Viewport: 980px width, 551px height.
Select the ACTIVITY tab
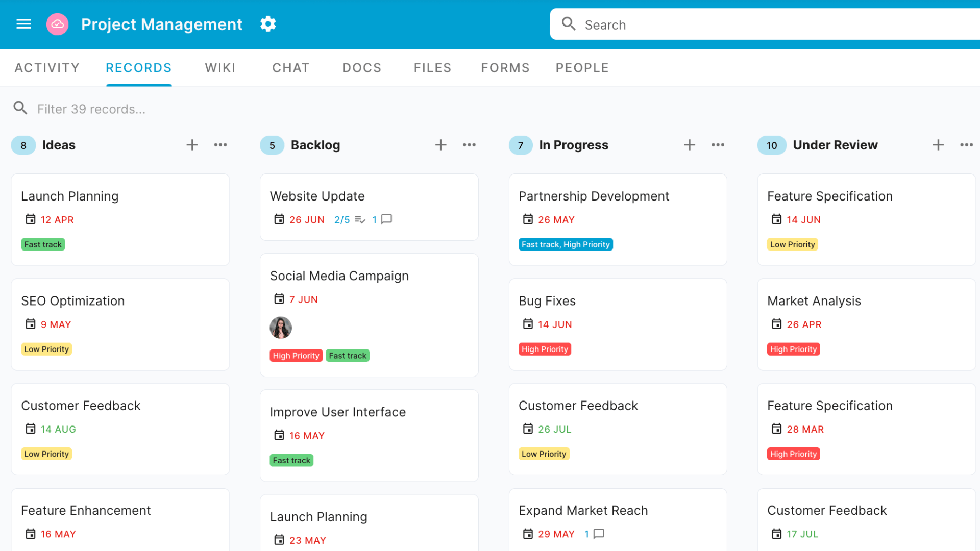pos(46,67)
